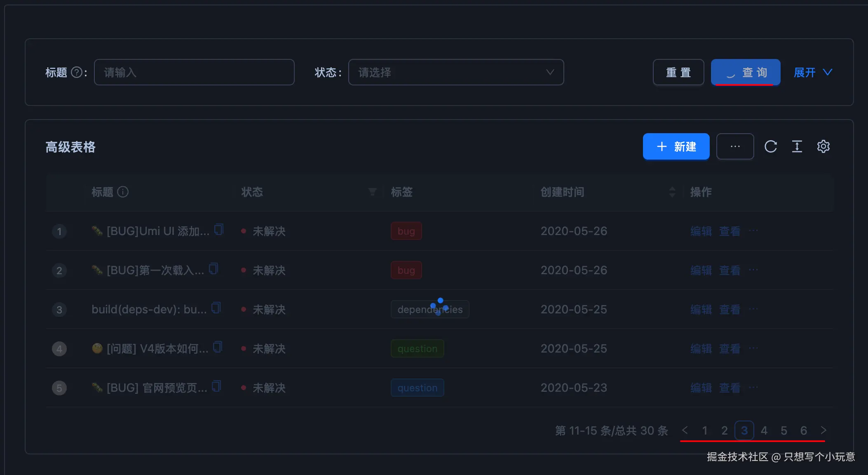Click 编辑 link on row 2
Viewport: 868px width, 475px height.
click(701, 270)
